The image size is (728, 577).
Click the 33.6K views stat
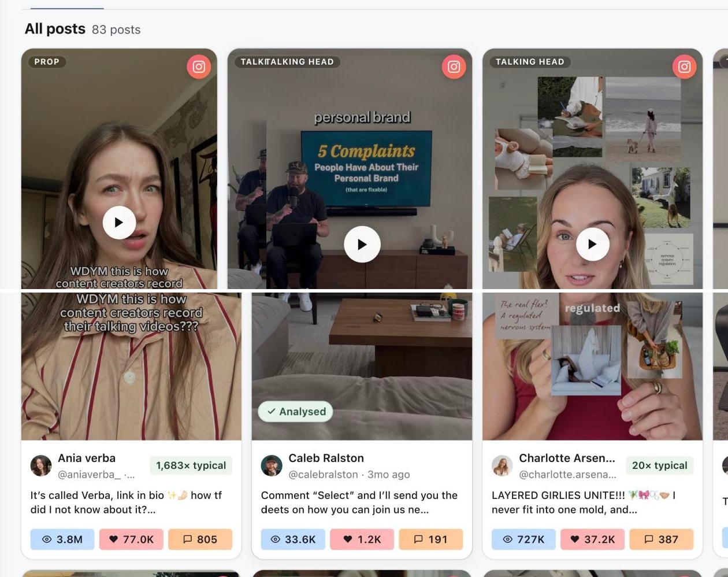click(293, 539)
